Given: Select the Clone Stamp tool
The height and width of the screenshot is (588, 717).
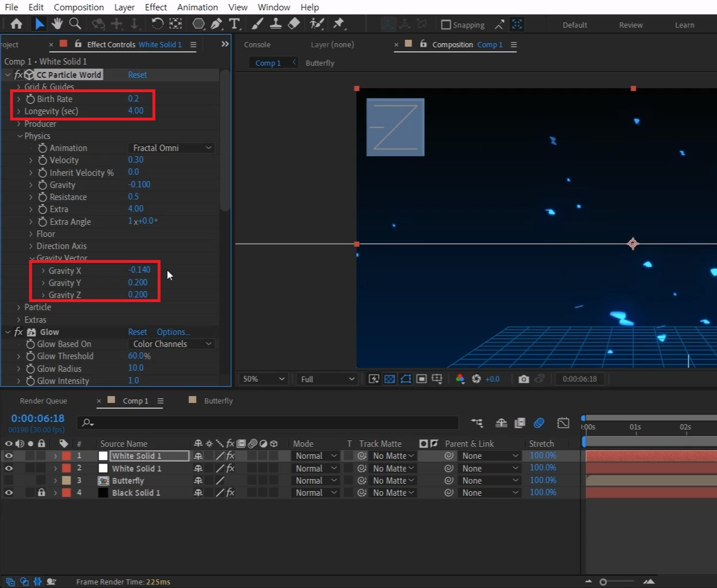Looking at the screenshot, I should click(276, 24).
